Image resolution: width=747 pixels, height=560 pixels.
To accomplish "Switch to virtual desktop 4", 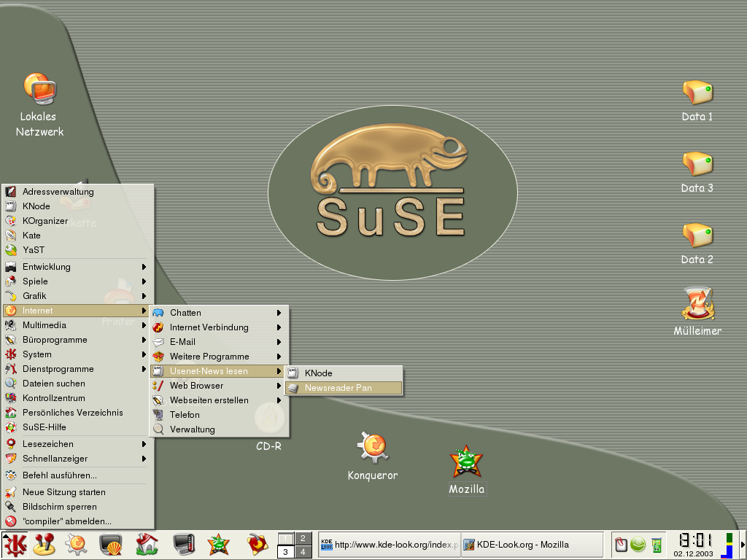I will (303, 552).
